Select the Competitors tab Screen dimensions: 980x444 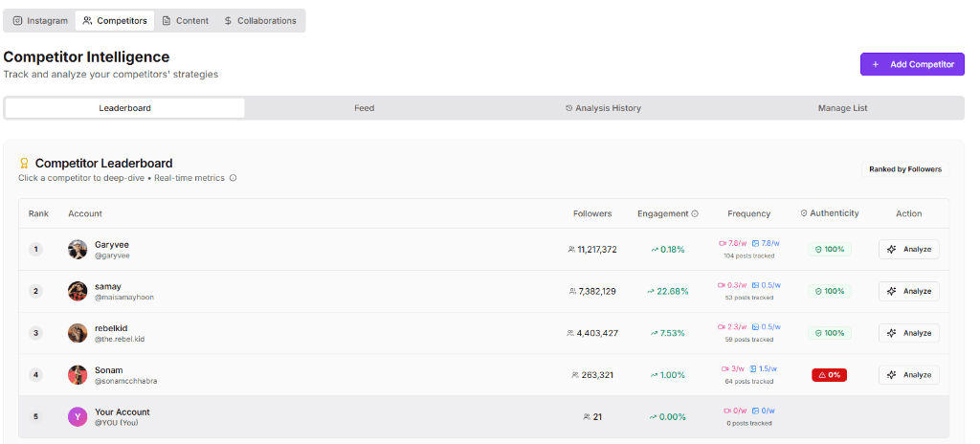coord(115,21)
